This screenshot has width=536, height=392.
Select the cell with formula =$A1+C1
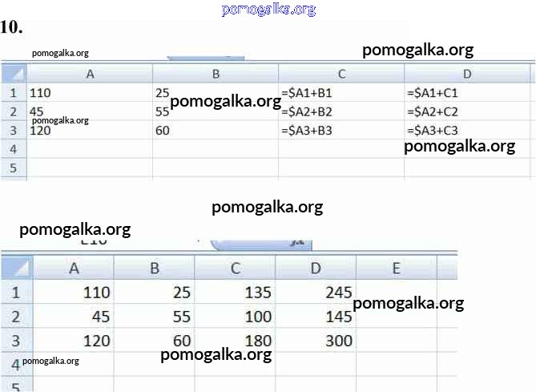tap(468, 93)
